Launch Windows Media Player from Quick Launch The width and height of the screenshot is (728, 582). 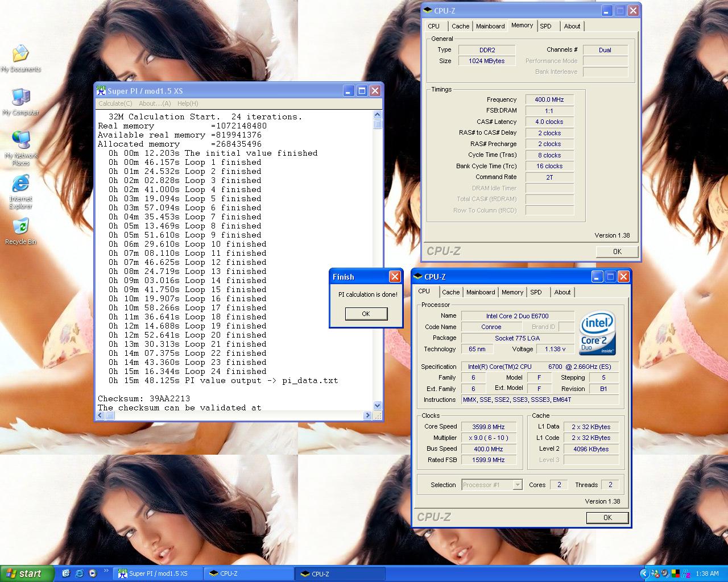click(93, 573)
